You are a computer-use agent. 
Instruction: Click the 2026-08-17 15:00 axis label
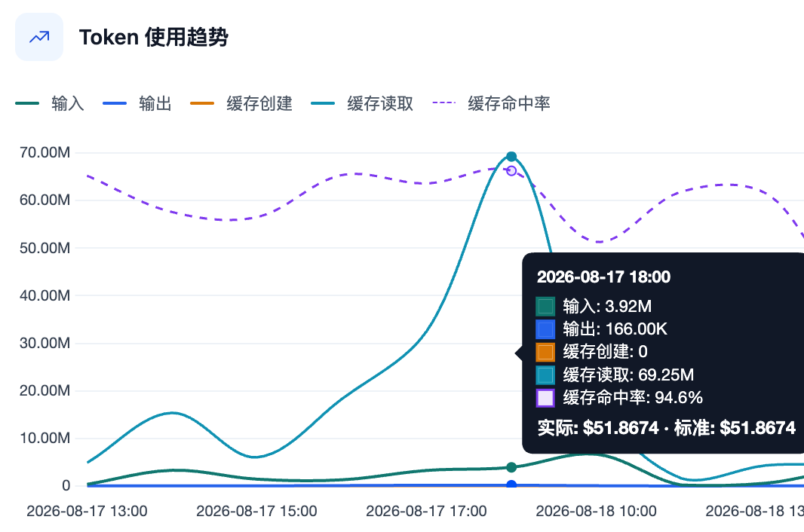click(256, 511)
